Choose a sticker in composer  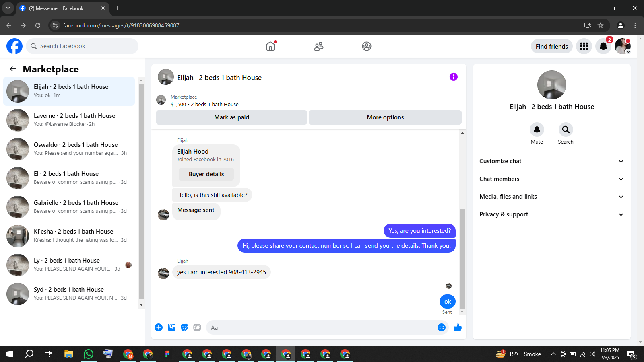[184, 327]
